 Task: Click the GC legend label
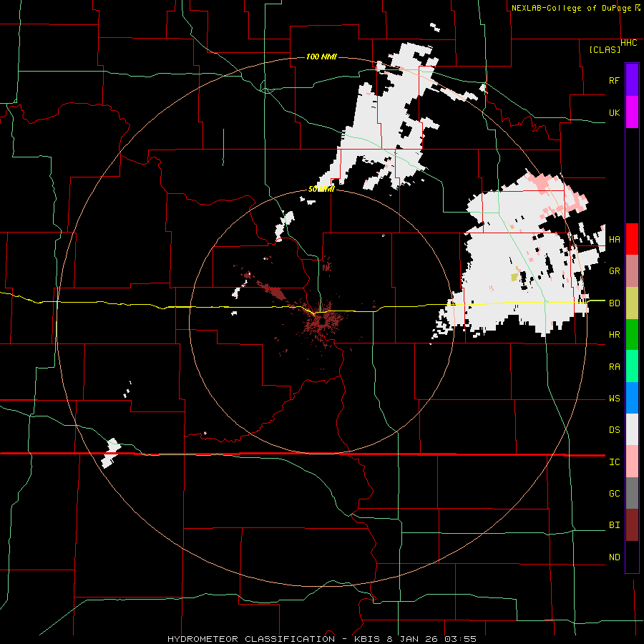614,494
